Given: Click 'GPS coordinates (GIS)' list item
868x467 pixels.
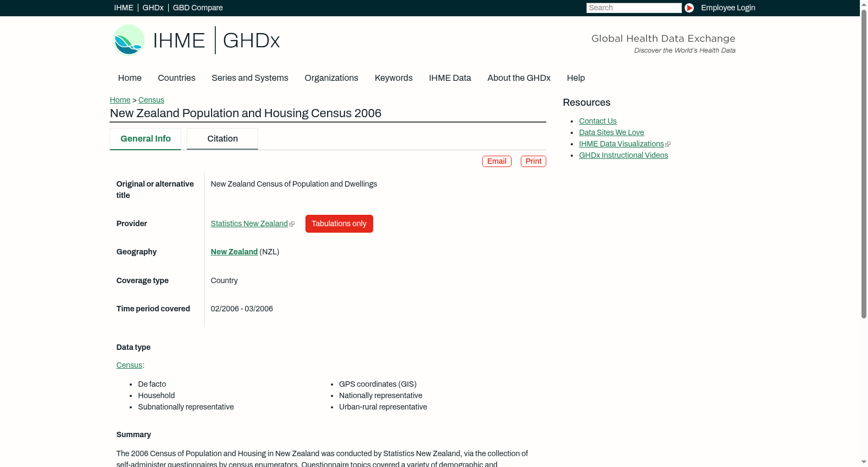Looking at the screenshot, I should pos(378,384).
